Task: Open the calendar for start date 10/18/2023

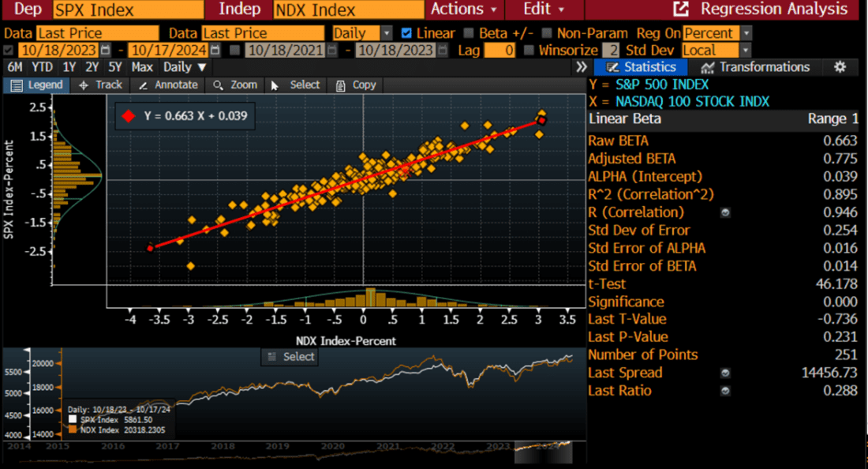Action: click(x=105, y=51)
